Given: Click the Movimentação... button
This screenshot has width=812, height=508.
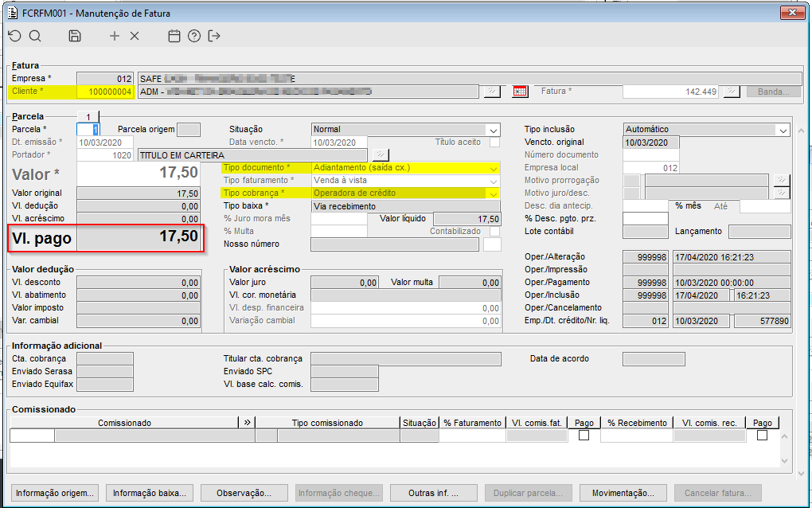Looking at the screenshot, I should (x=623, y=493).
